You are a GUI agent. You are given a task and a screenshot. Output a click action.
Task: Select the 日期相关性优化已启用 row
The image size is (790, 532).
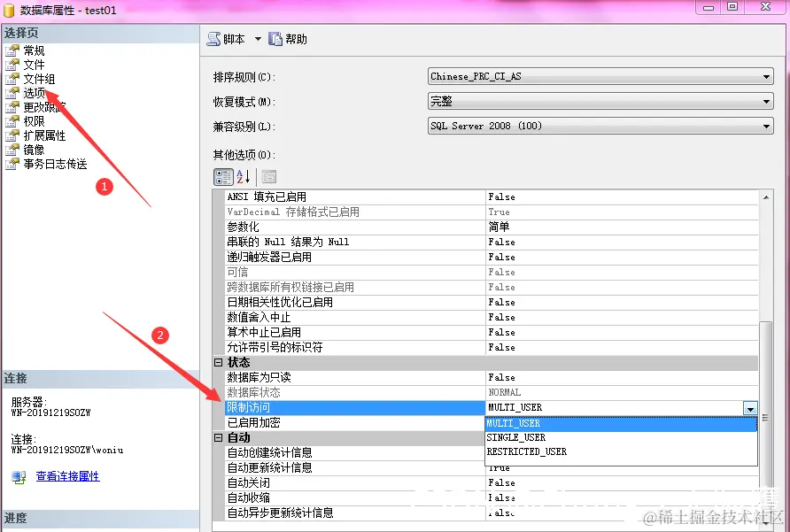(x=492, y=302)
